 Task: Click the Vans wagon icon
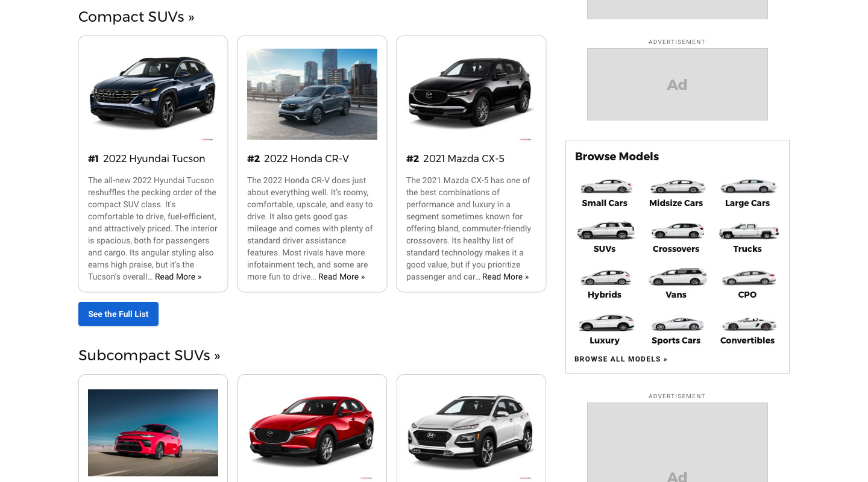[677, 276]
